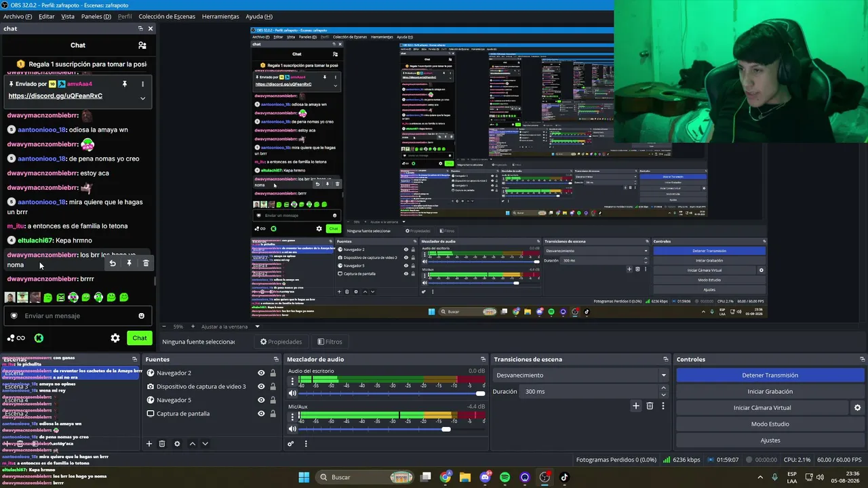868x488 pixels.
Task: Toggle lock on Navegador 5 source
Action: pyautogui.click(x=273, y=400)
